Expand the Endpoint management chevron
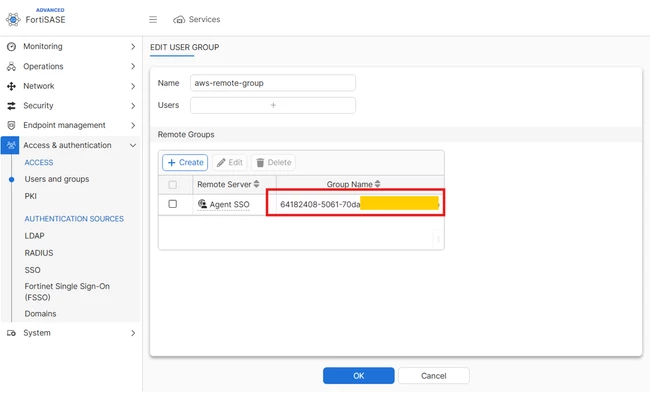Viewport: 650px width, 393px height. point(133,125)
